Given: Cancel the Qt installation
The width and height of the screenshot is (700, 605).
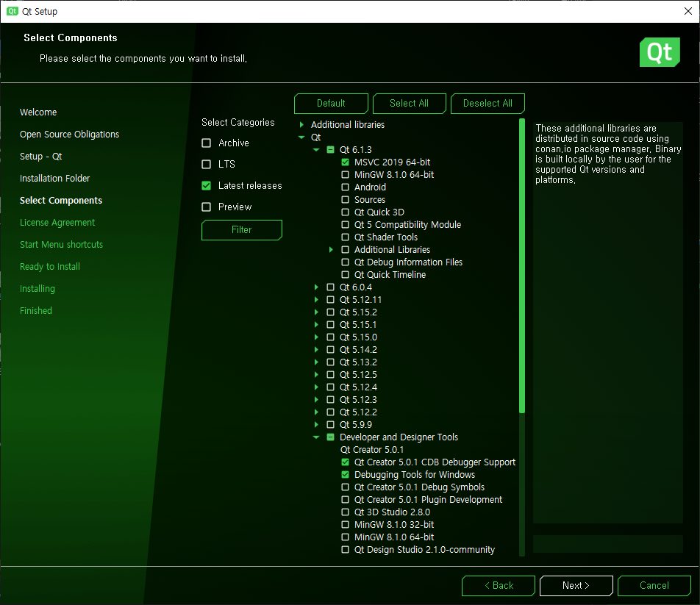Looking at the screenshot, I should click(654, 585).
